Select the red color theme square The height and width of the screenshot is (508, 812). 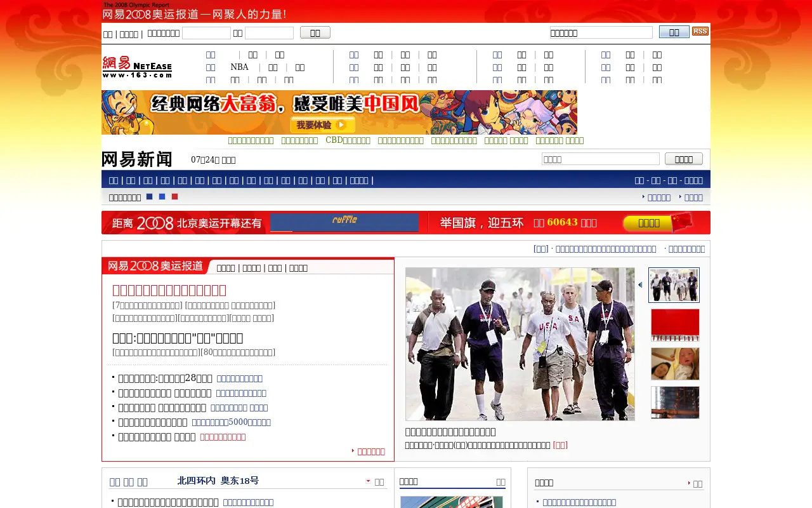(x=175, y=197)
